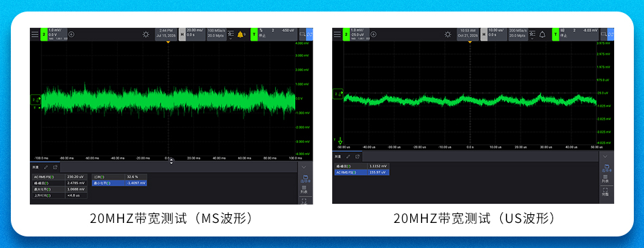The width and height of the screenshot is (644, 248).
Task: Select the rise time <4.8 us measurement
Action: click(60, 195)
